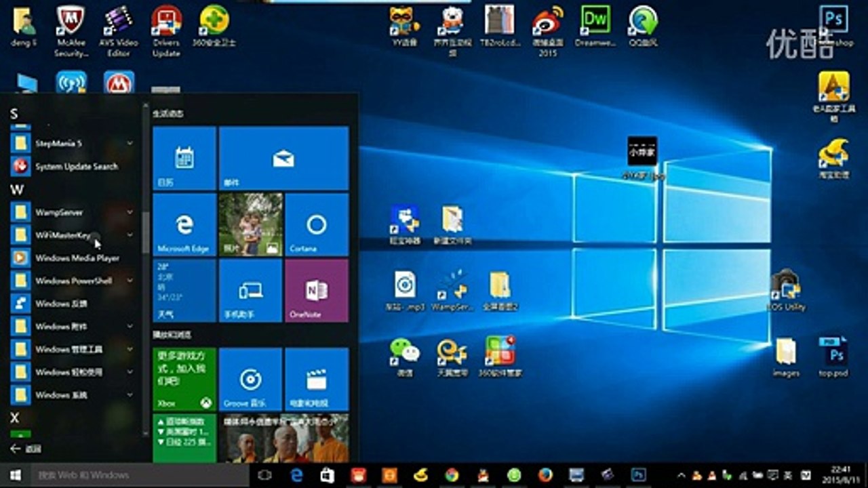Jump via the letter W header
This screenshot has width=868, height=488.
pyautogui.click(x=16, y=190)
